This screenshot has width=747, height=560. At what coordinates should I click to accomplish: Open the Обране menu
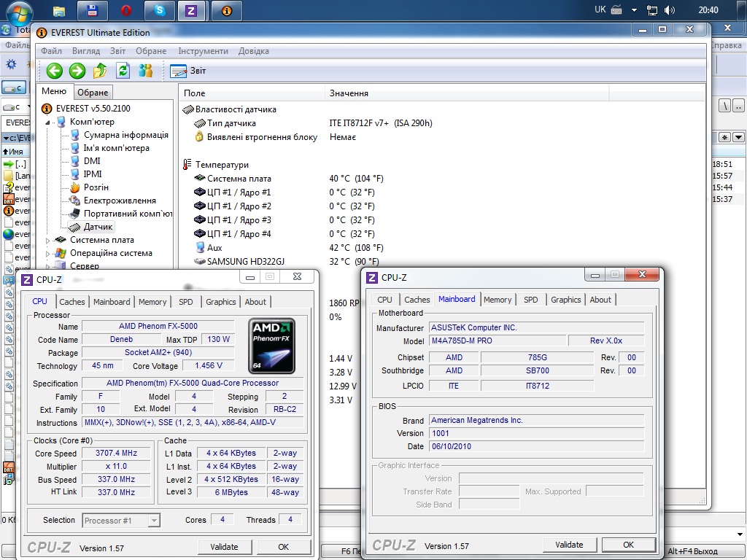coord(151,51)
